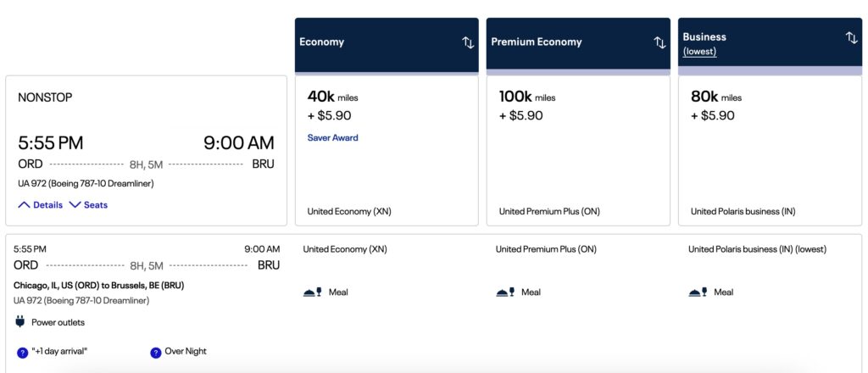Screen dimensions: 868x373
Task: Sort by Business column arrows icon
Action: 851,37
